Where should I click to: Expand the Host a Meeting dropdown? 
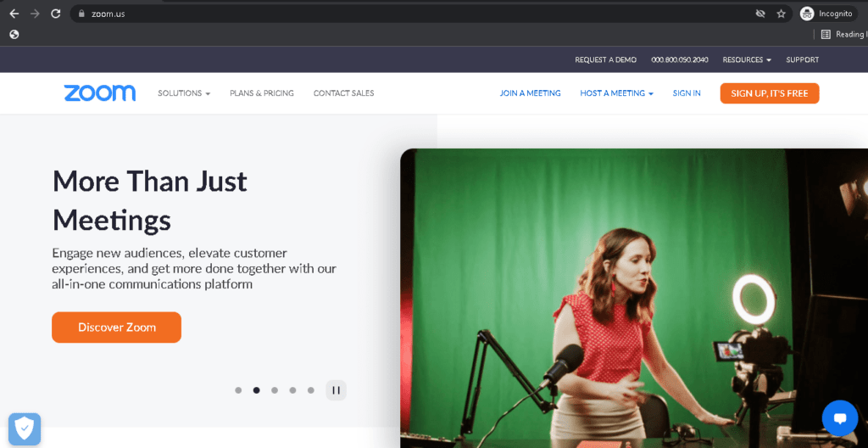tap(617, 93)
